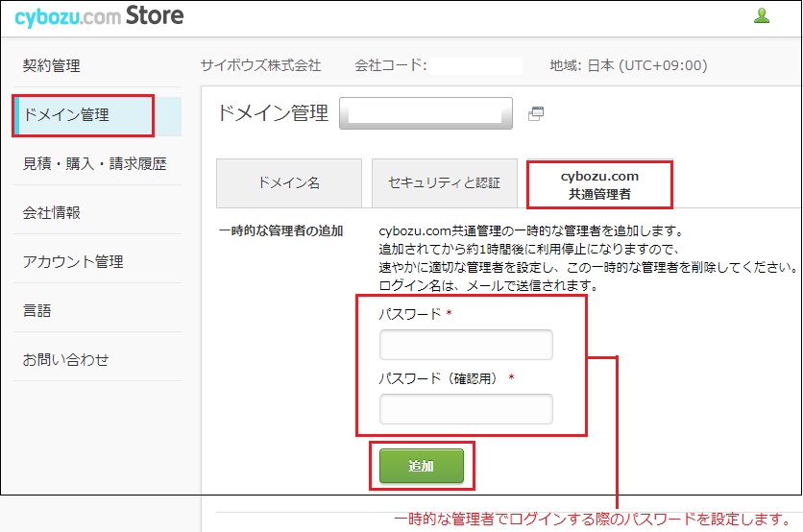
Task: Go to 見積・購入・請求履歴 menu item
Action: coord(94,164)
